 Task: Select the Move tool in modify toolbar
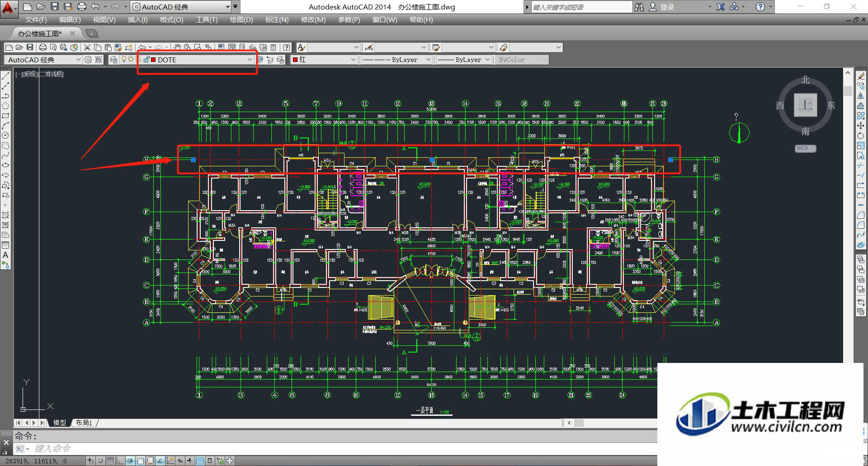(861, 126)
